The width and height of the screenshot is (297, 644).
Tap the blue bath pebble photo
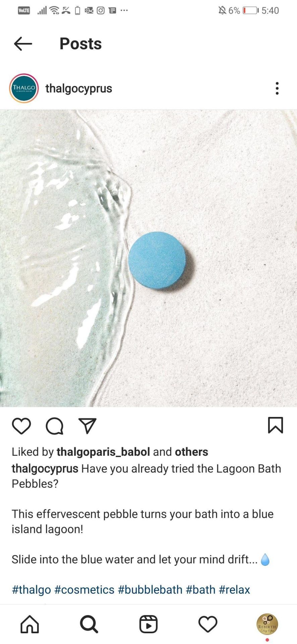[148, 258]
